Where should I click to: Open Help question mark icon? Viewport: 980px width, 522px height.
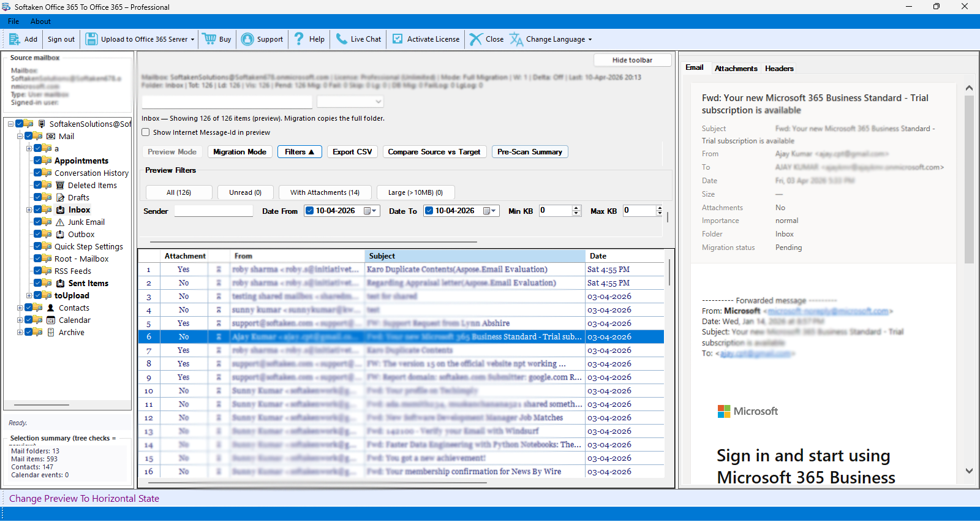(299, 39)
